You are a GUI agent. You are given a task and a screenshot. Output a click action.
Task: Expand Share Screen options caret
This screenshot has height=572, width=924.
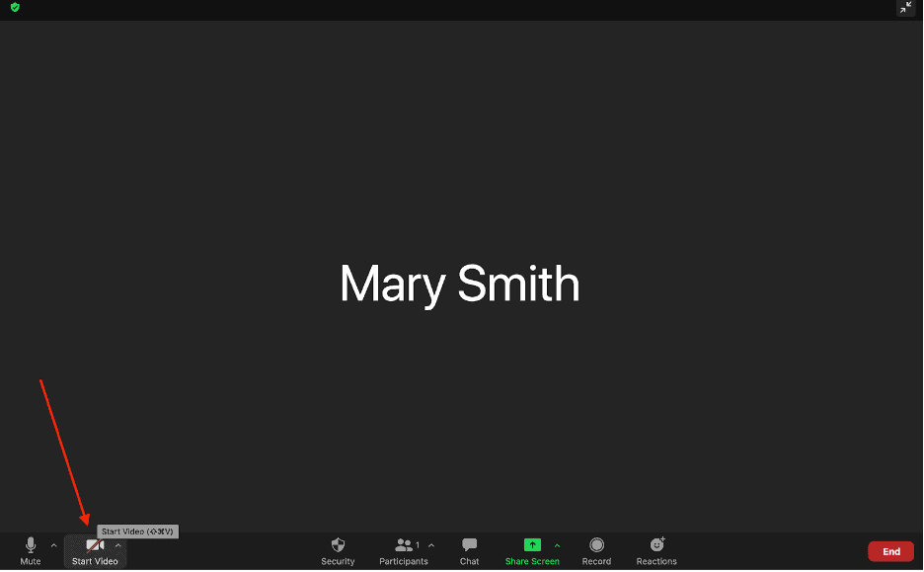[x=557, y=545]
